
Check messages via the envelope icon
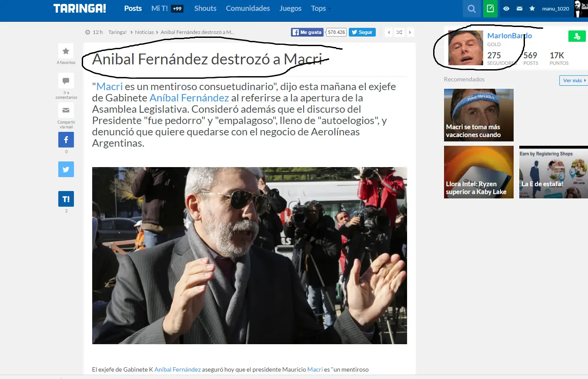tap(519, 8)
